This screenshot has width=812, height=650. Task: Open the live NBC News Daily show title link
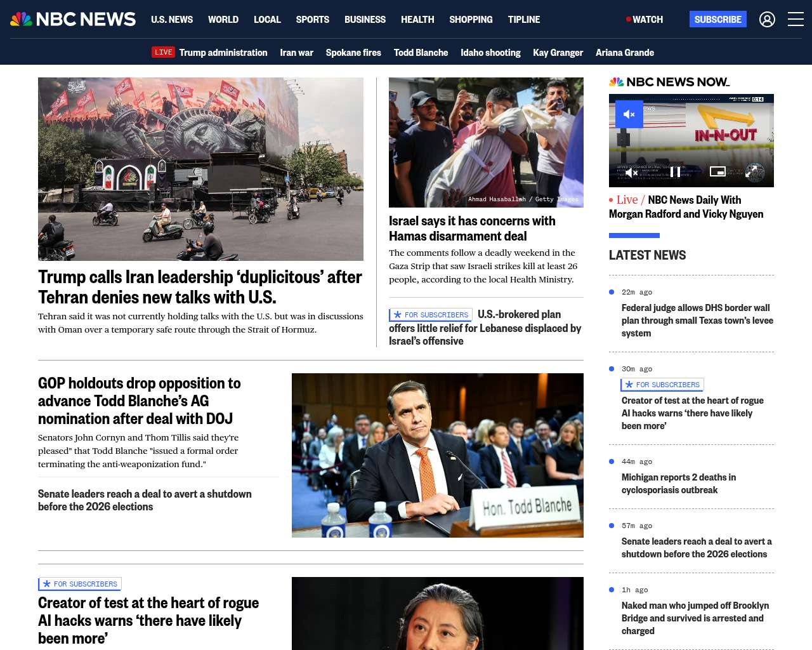tap(686, 207)
